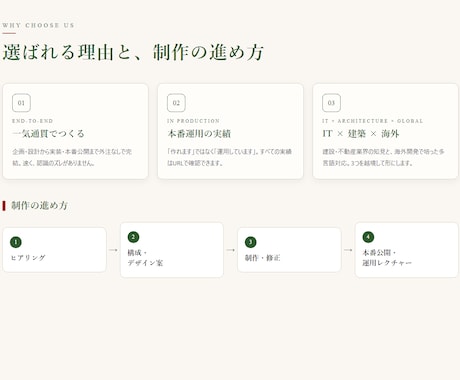Click the IT × 建築 × 海外 card title
The height and width of the screenshot is (380, 460).
[x=361, y=134]
